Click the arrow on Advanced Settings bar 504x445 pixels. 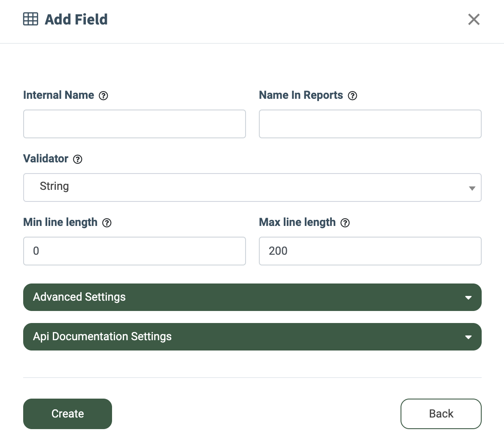click(x=468, y=298)
